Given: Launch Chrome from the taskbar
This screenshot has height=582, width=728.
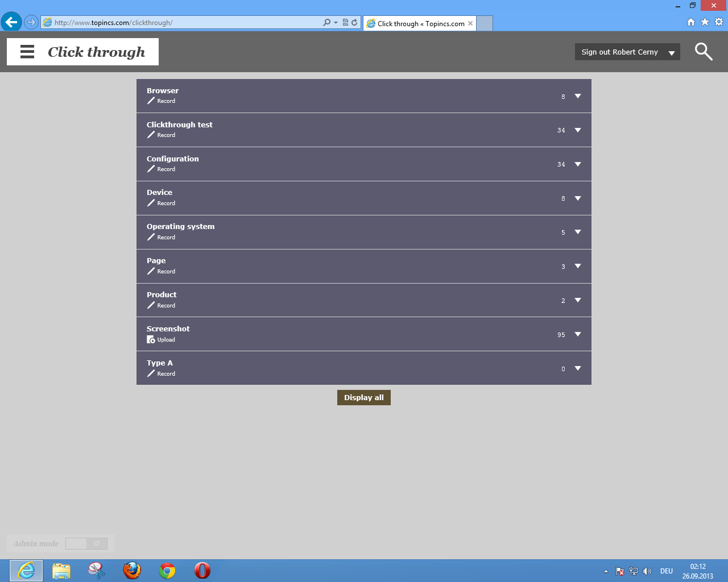Looking at the screenshot, I should 167,570.
